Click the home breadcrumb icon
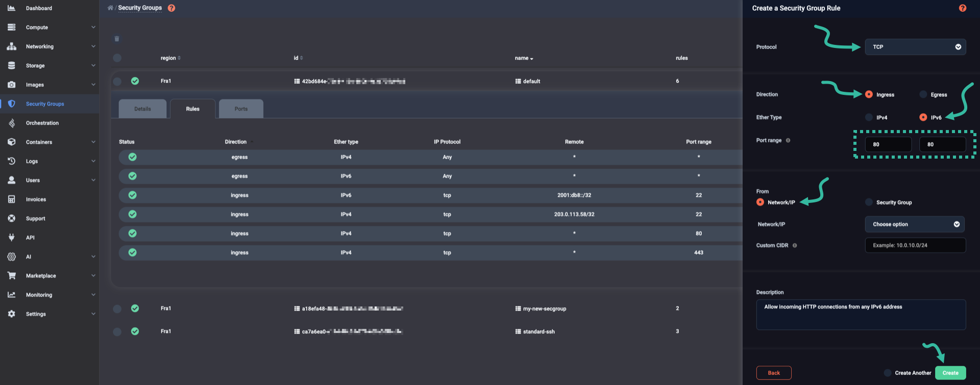Image resolution: width=980 pixels, height=385 pixels. tap(110, 8)
